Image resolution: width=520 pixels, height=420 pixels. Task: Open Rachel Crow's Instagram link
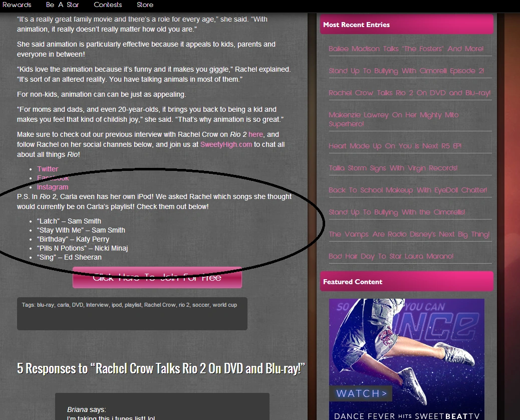pos(53,187)
